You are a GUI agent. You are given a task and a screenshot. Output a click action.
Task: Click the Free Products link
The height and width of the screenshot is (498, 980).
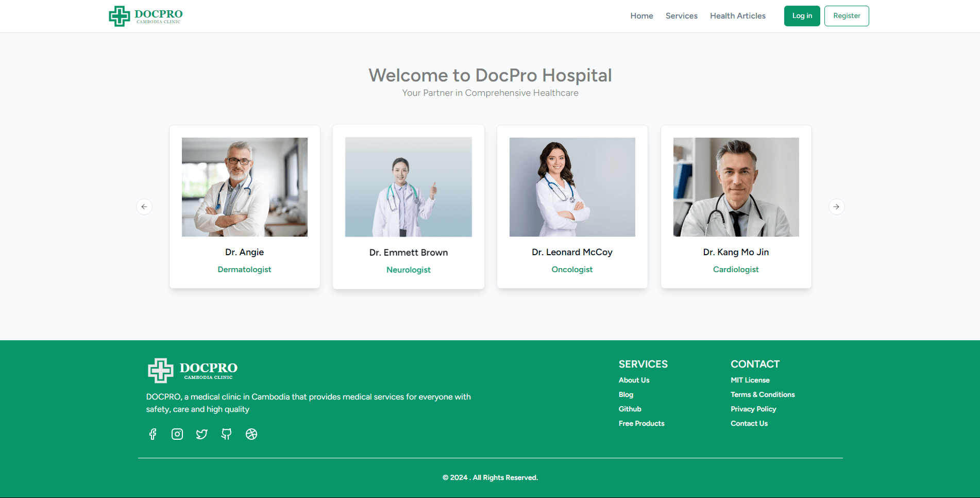[x=641, y=423]
